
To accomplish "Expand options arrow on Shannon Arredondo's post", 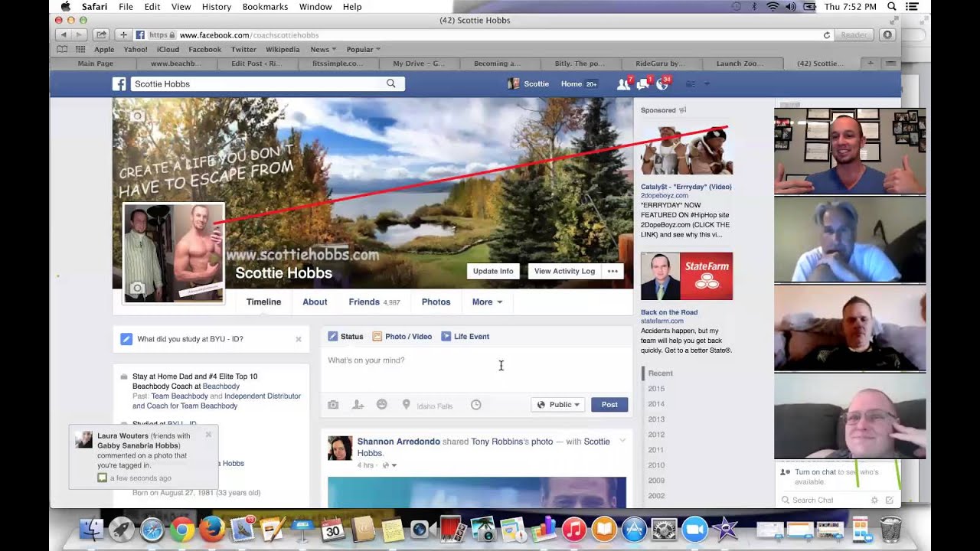I will tap(622, 441).
